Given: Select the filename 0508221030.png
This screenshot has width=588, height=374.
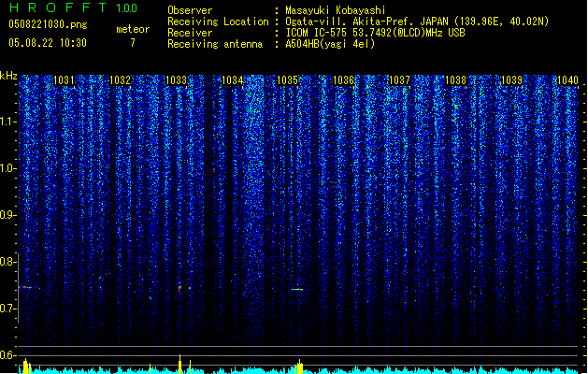Looking at the screenshot, I should 48,24.
